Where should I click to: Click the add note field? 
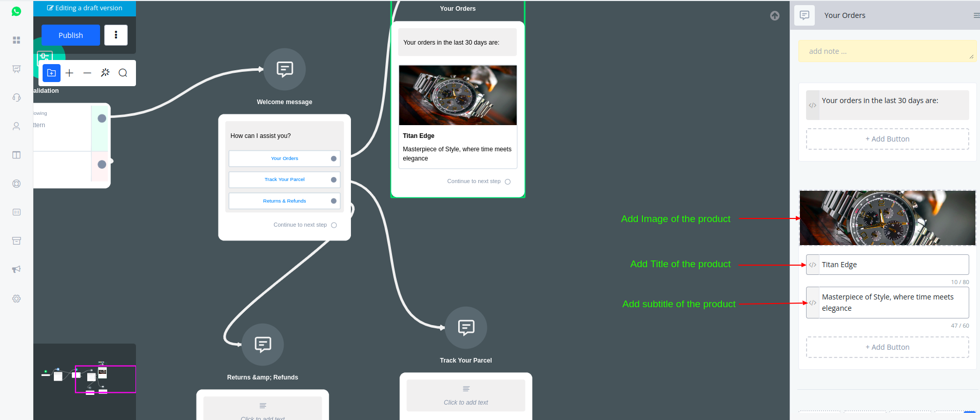pyautogui.click(x=887, y=51)
